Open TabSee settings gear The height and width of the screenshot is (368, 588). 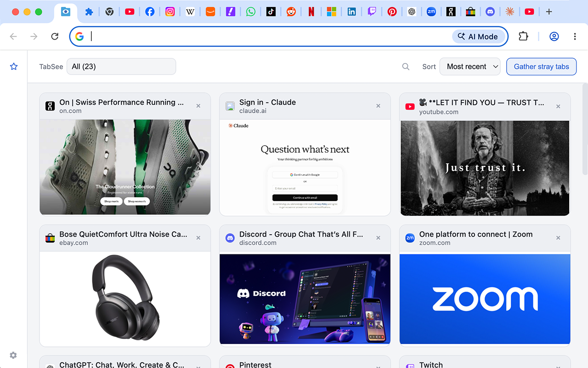click(13, 355)
